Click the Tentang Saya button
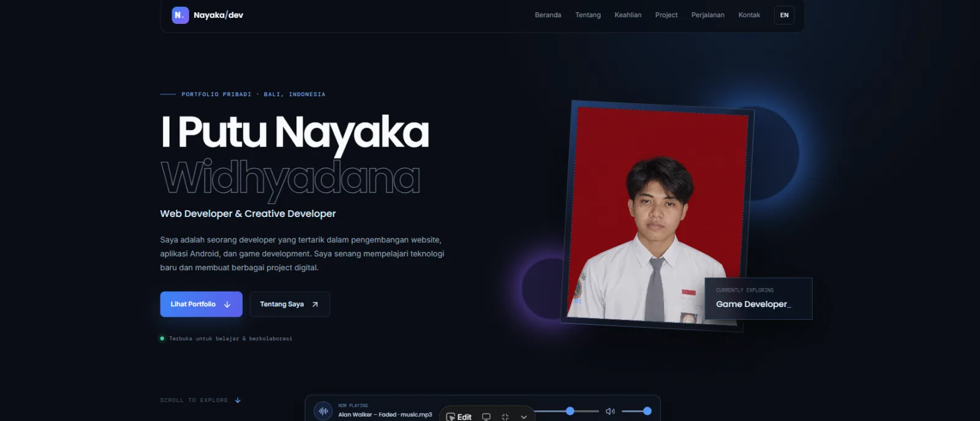980x421 pixels. coord(290,304)
